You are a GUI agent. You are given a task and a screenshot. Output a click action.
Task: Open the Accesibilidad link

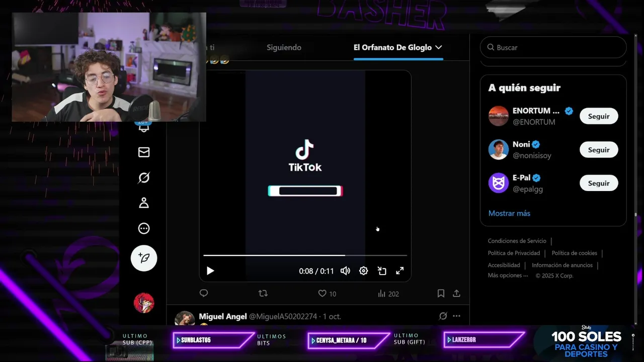504,265
